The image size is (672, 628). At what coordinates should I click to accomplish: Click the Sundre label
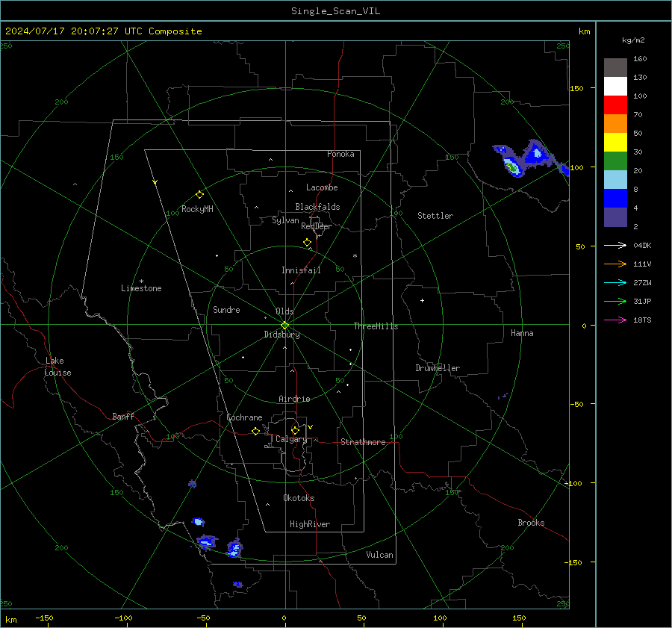pos(226,310)
